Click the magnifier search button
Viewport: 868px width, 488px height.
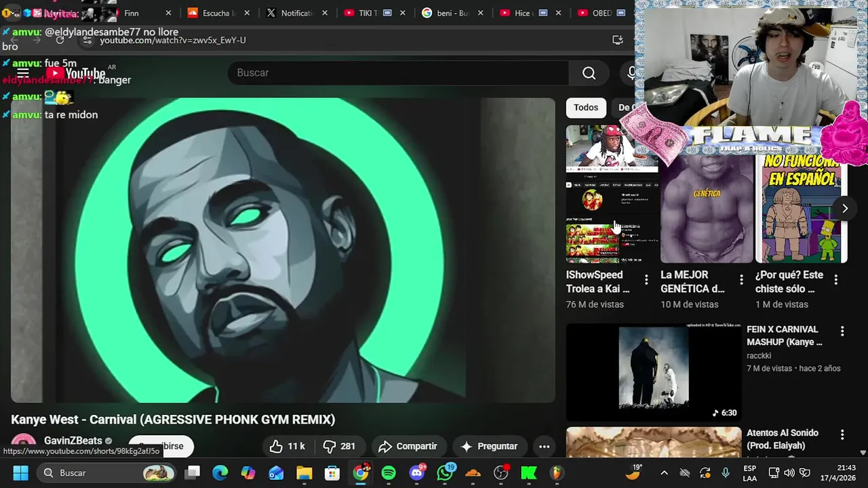click(x=589, y=73)
